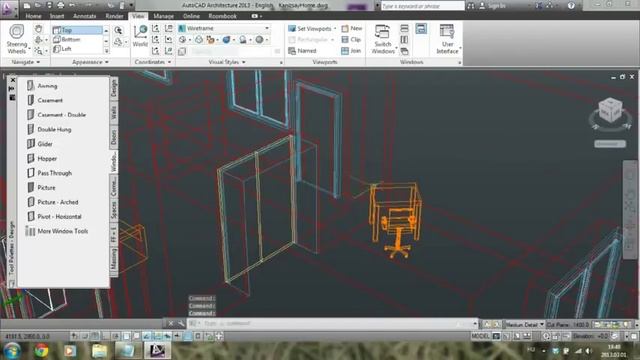Screen dimensions: 640x360
Task: Open the Render ribbon tab
Action: [114, 16]
